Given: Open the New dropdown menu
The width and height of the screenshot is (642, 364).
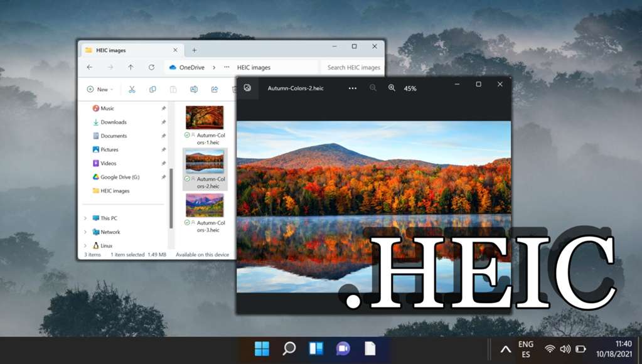Looking at the screenshot, I should [x=100, y=89].
